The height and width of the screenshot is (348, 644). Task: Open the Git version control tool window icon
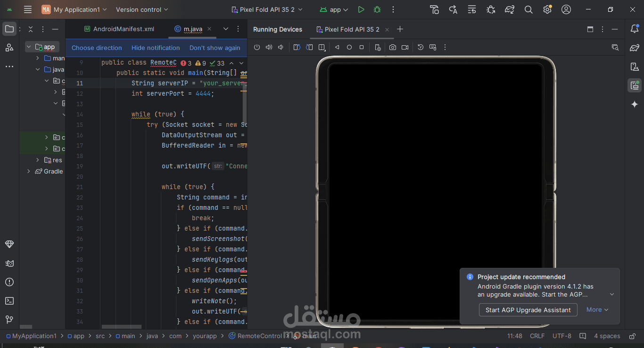click(x=9, y=320)
